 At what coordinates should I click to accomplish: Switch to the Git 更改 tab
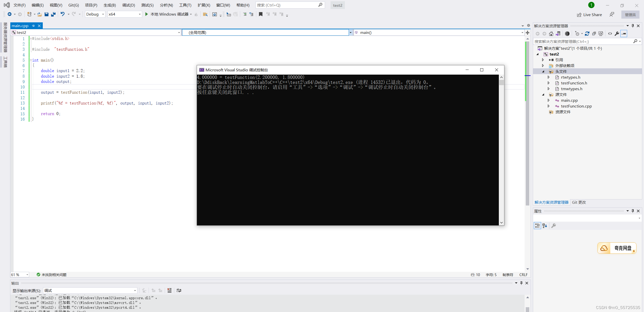click(x=579, y=202)
